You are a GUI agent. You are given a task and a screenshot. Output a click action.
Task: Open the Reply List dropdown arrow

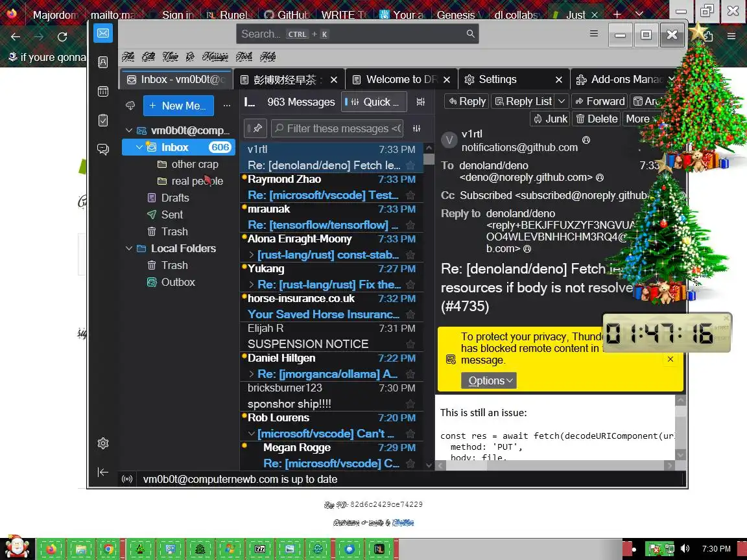pos(562,101)
